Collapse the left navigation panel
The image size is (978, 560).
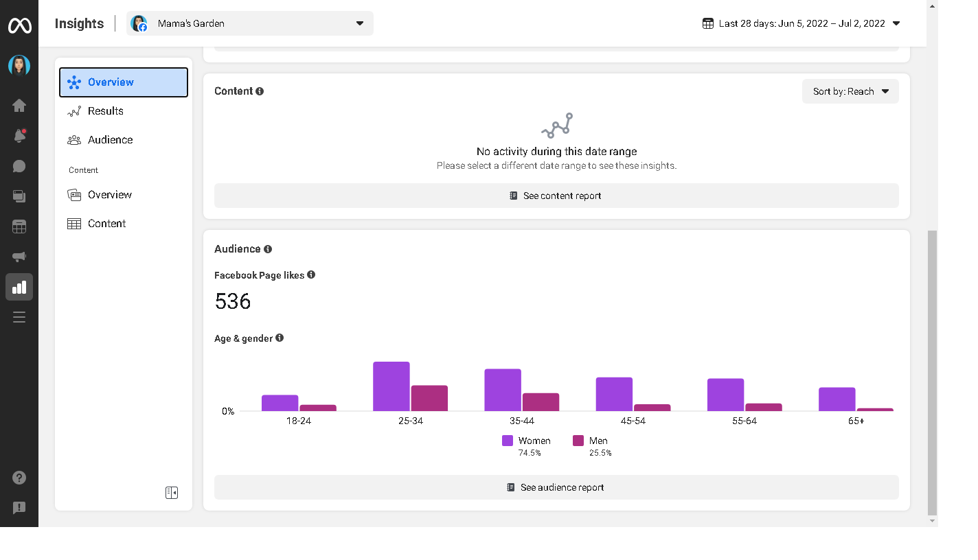tap(172, 493)
